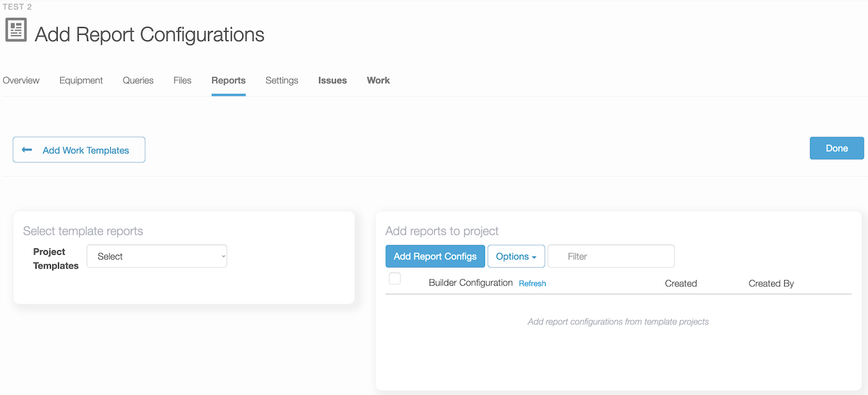The width and height of the screenshot is (868, 395).
Task: Open the Equipment tab
Action: 81,80
